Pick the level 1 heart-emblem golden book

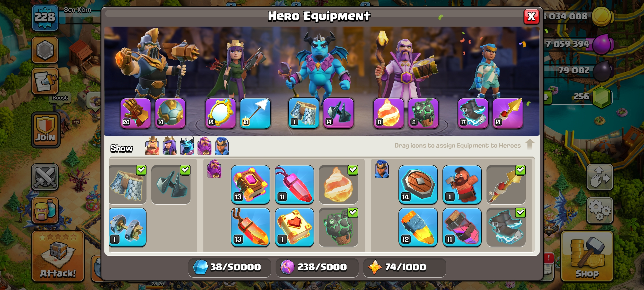(294, 227)
